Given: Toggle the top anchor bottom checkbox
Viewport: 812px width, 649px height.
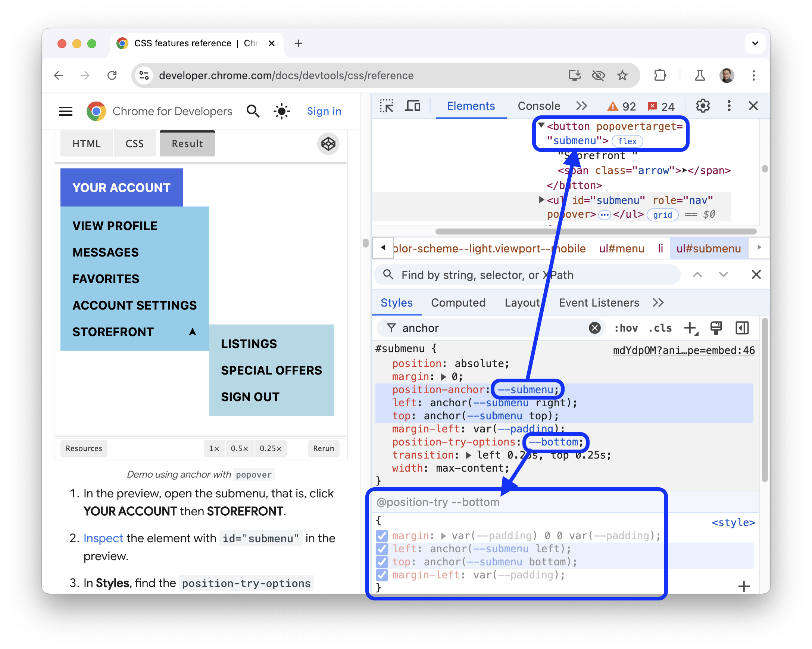Looking at the screenshot, I should 382,562.
